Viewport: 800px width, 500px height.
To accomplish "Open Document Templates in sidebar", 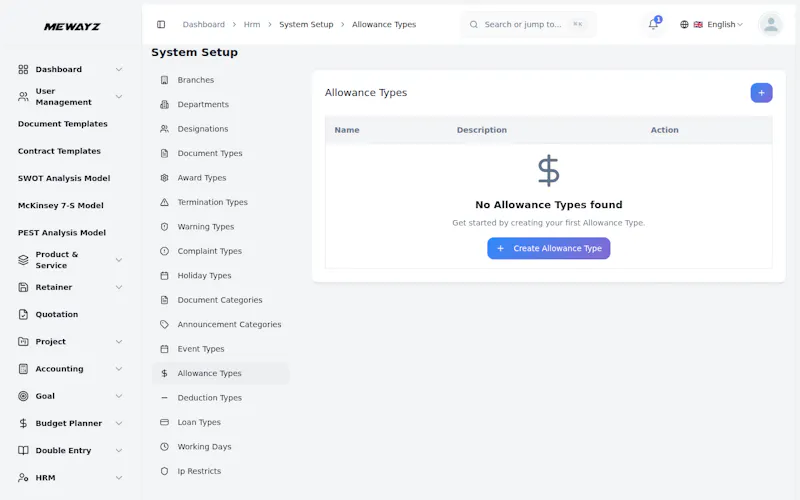I will pos(63,124).
